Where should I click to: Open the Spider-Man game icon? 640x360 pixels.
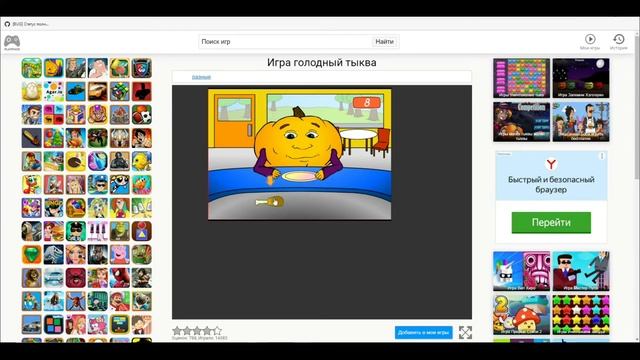point(120,278)
